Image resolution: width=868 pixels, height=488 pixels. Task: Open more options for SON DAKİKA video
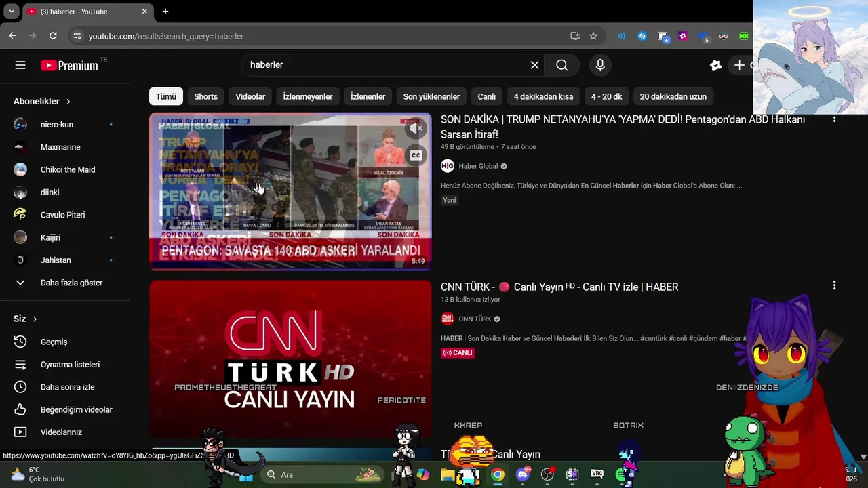(834, 119)
